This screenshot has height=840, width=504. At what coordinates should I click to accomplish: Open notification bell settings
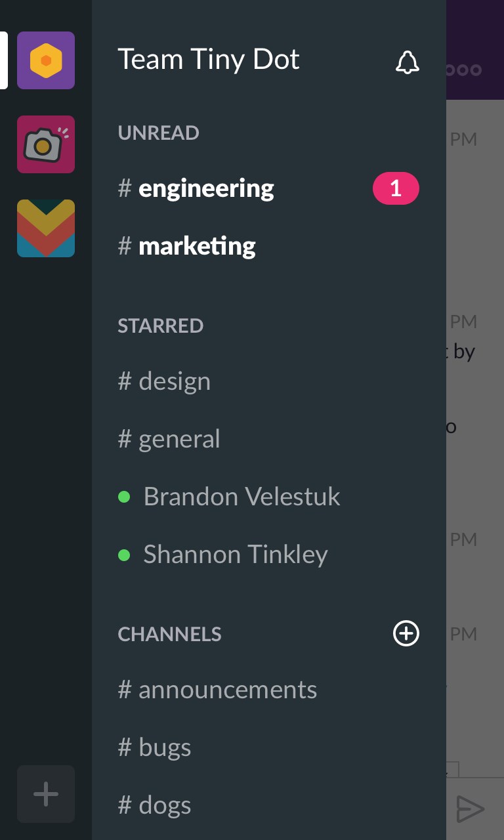pyautogui.click(x=407, y=62)
